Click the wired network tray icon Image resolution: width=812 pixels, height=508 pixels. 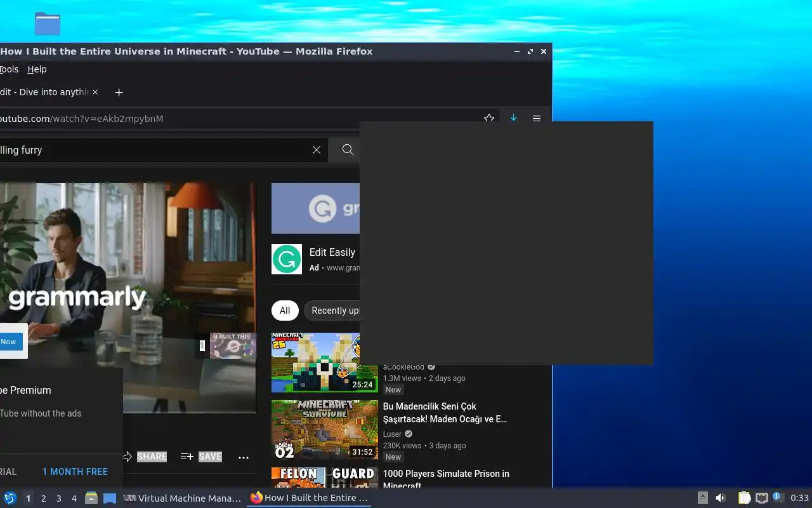point(762,498)
